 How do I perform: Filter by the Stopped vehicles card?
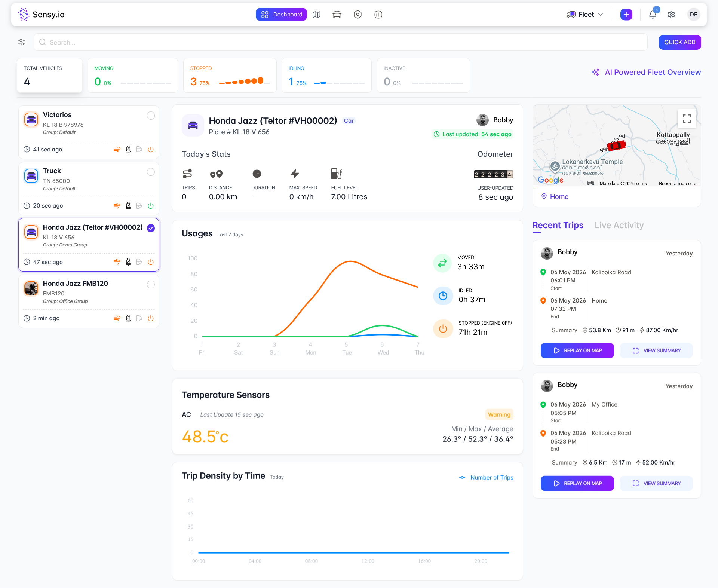[x=230, y=75]
